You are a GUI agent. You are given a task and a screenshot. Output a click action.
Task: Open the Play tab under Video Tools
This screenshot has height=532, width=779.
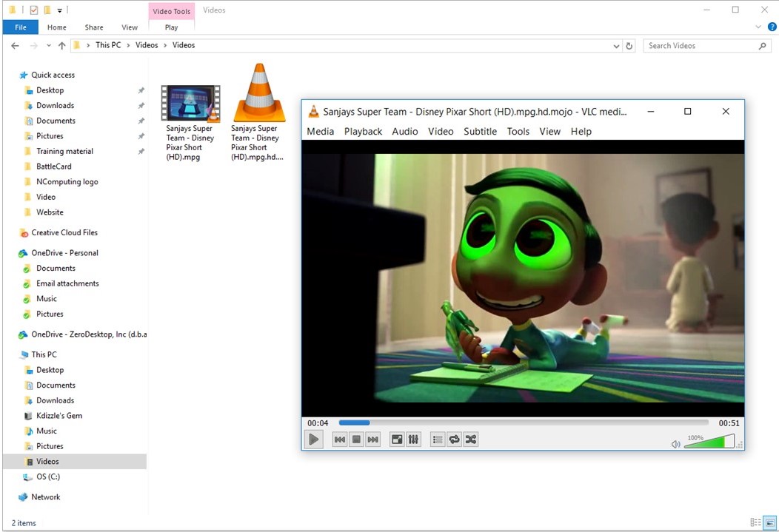tap(171, 27)
